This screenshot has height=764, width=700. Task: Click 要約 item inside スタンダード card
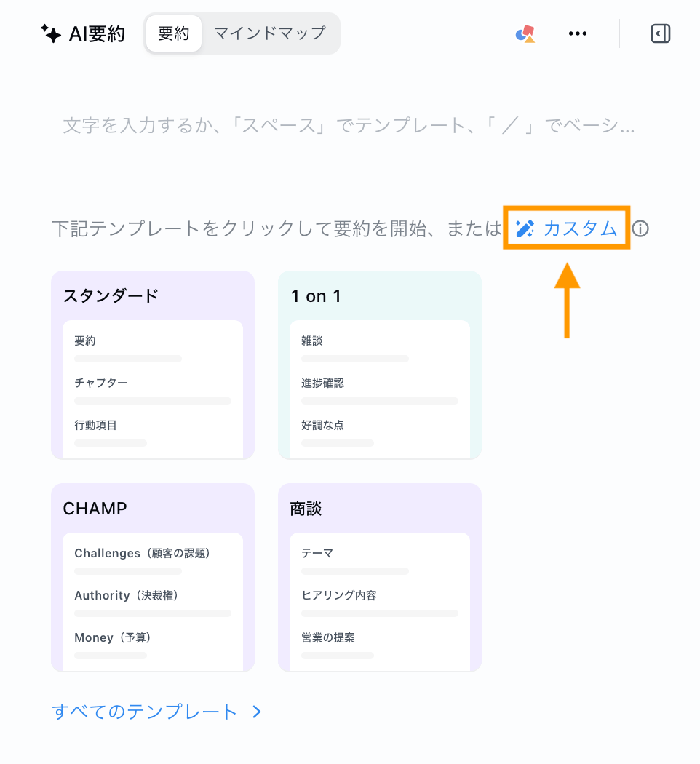[84, 341]
